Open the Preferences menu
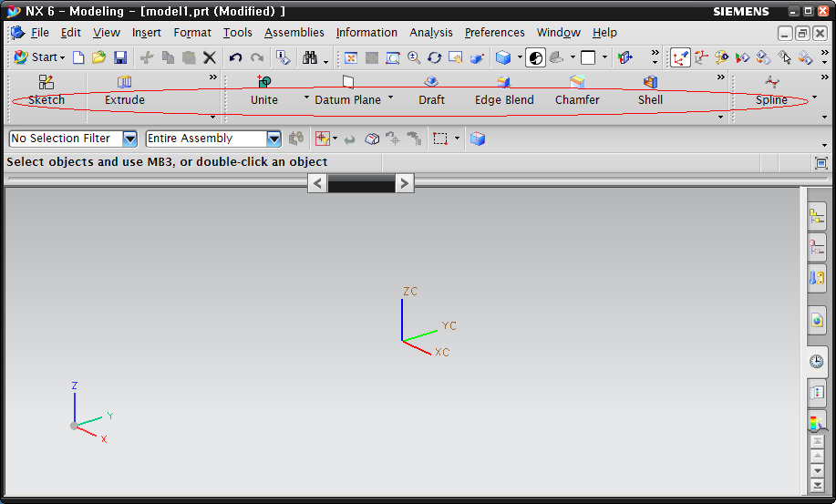 (x=495, y=33)
